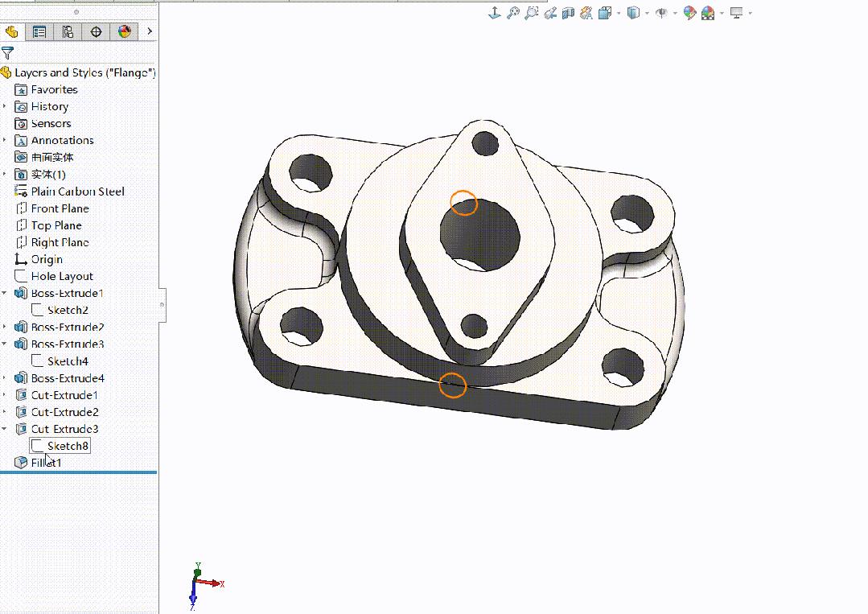Click the panel collapse handle on the divider

point(162,305)
